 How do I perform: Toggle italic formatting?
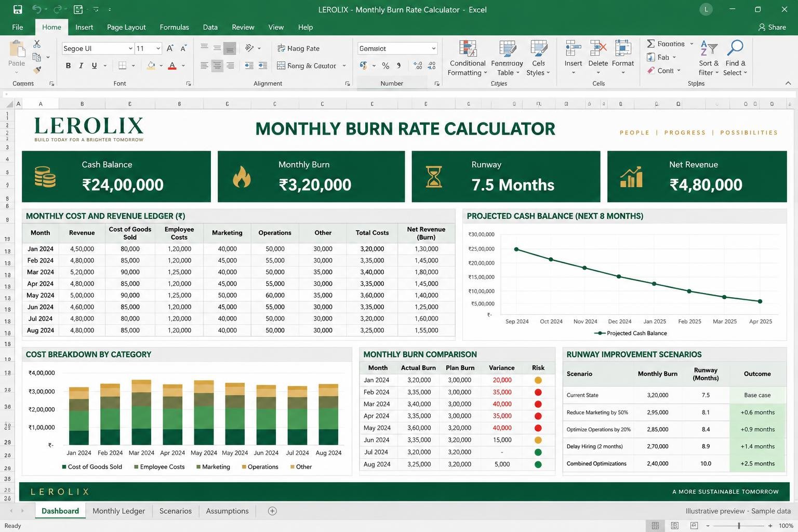pyautogui.click(x=81, y=65)
